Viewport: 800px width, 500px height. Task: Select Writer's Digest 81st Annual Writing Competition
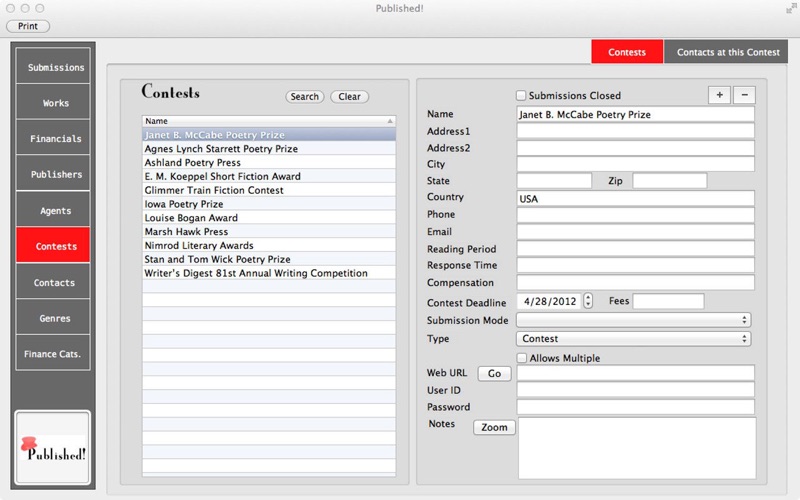pos(269,272)
